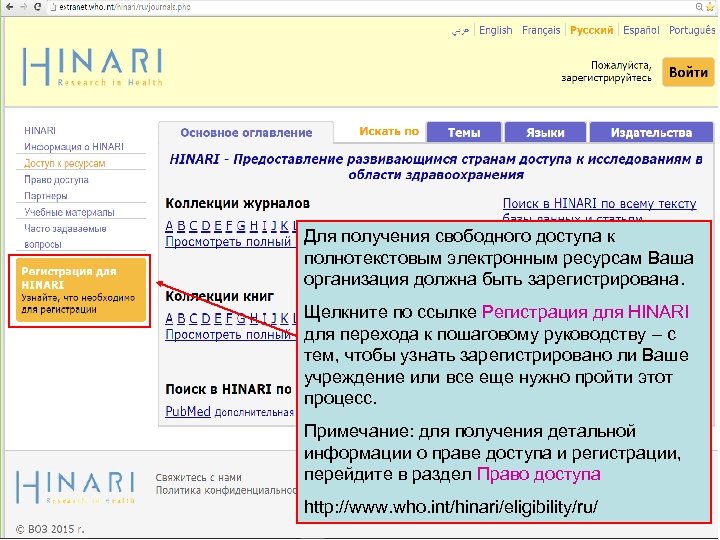Select book collection letter E
720x540 pixels.
point(218,318)
